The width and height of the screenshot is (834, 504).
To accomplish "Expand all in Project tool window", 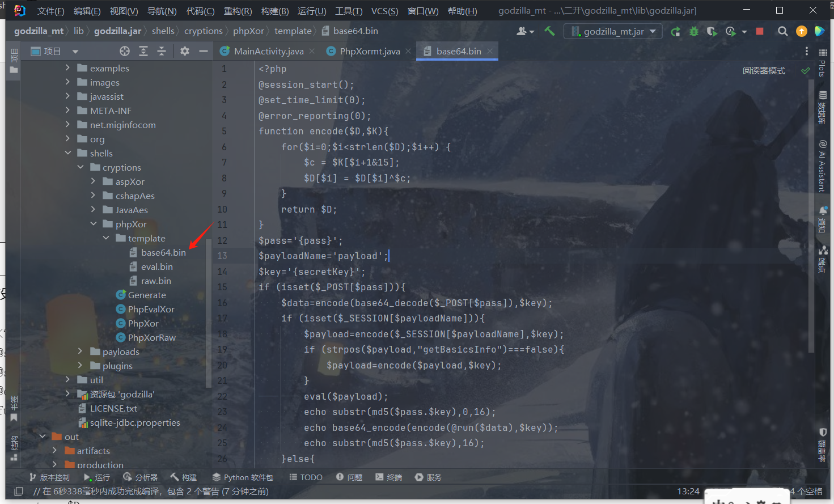I will point(143,51).
